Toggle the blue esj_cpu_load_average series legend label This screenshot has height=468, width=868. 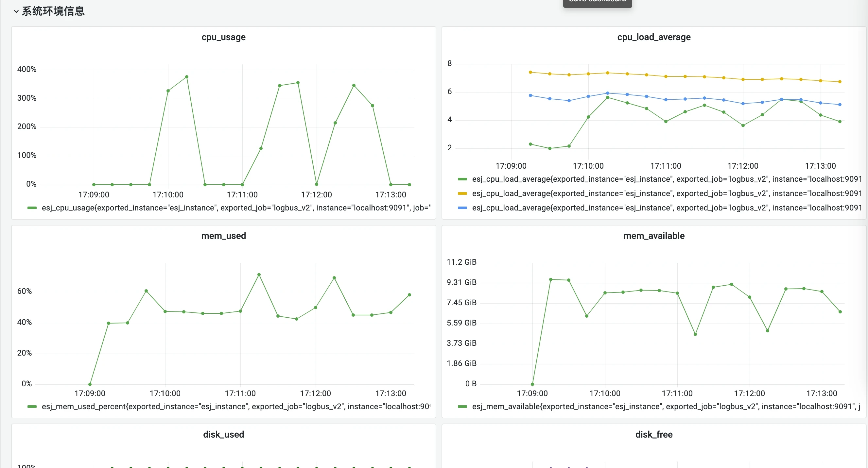pos(667,208)
